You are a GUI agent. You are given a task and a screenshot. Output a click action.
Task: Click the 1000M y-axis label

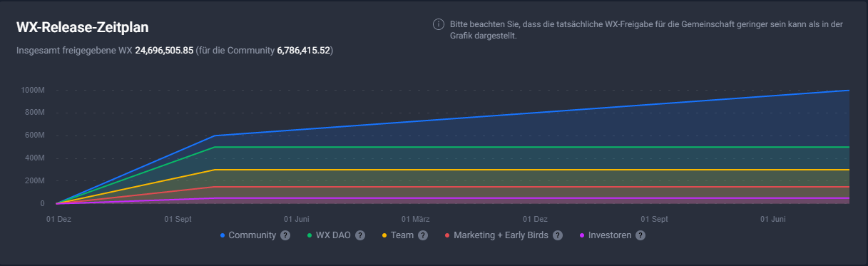pyautogui.click(x=33, y=90)
